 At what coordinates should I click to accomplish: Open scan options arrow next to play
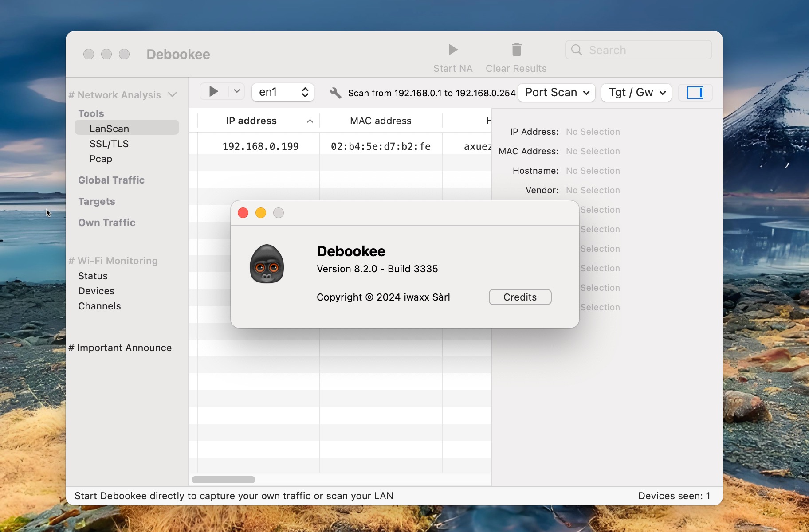coord(237,92)
